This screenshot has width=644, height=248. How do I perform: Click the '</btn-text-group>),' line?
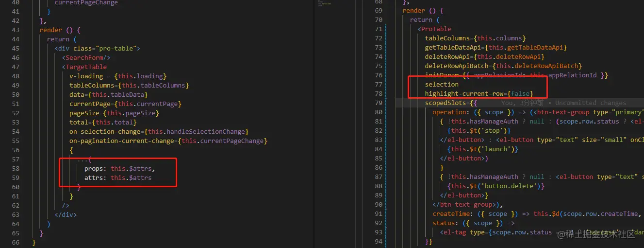(468, 205)
